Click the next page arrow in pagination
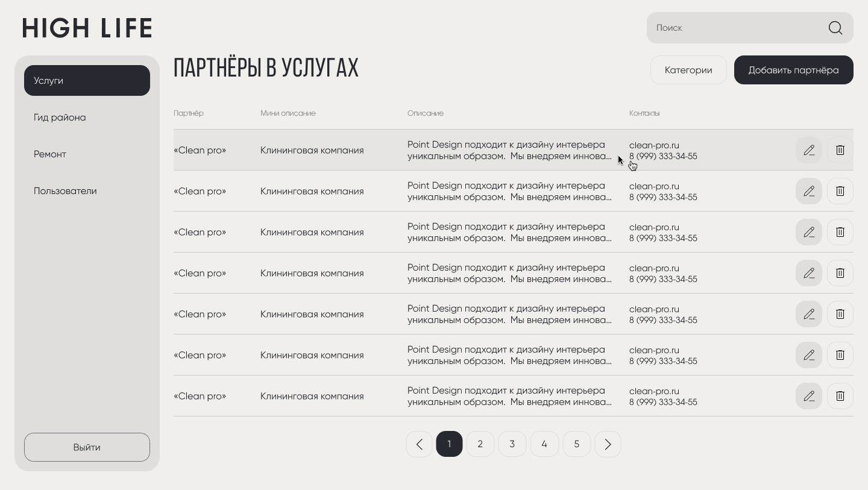The image size is (868, 490). (x=608, y=444)
